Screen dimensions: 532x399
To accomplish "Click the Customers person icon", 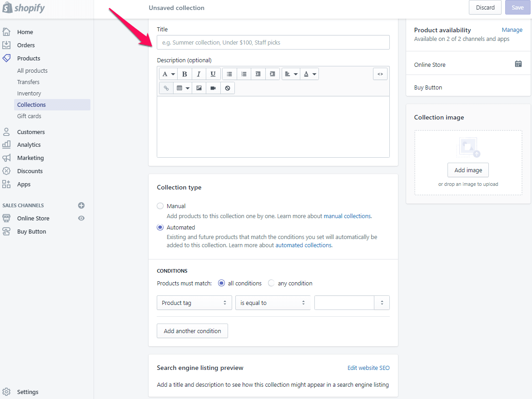I will pos(6,132).
